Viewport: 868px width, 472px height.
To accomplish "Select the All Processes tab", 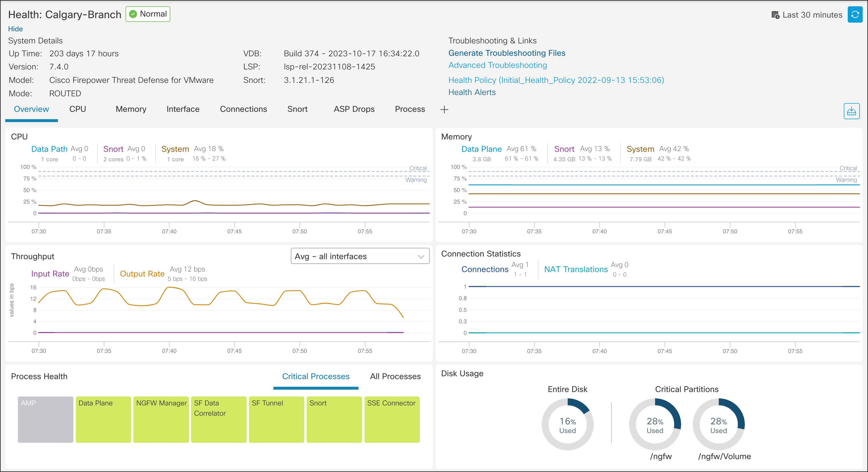I will [x=395, y=376].
